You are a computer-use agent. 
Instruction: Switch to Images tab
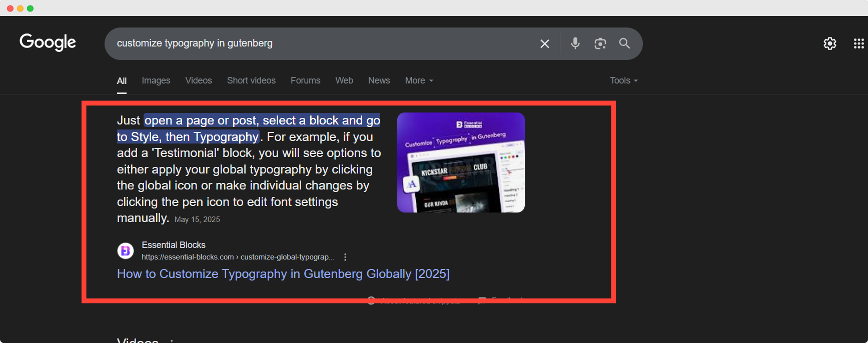[156, 80]
